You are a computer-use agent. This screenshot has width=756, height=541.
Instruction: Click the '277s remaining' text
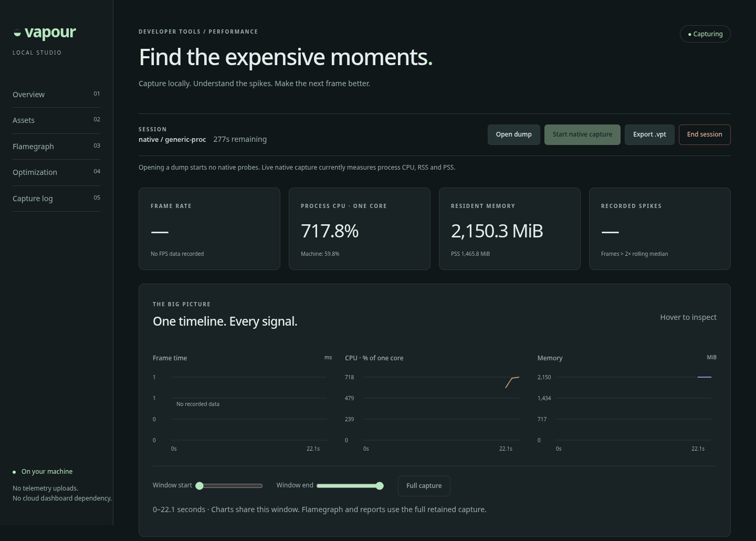(x=240, y=139)
